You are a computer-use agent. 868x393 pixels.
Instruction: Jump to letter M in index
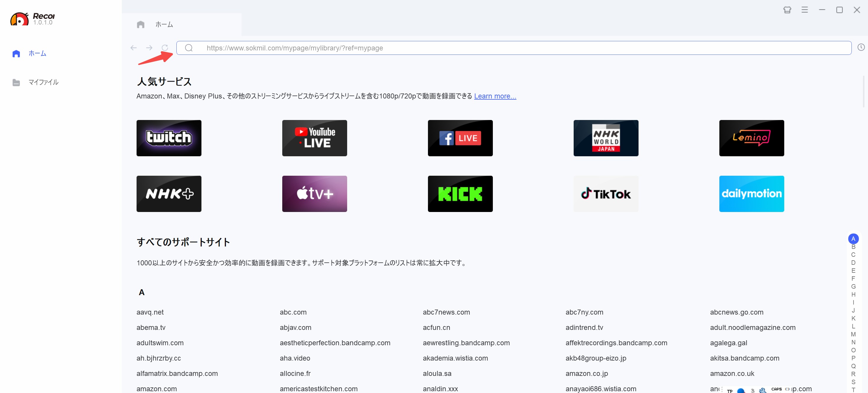pos(853,334)
